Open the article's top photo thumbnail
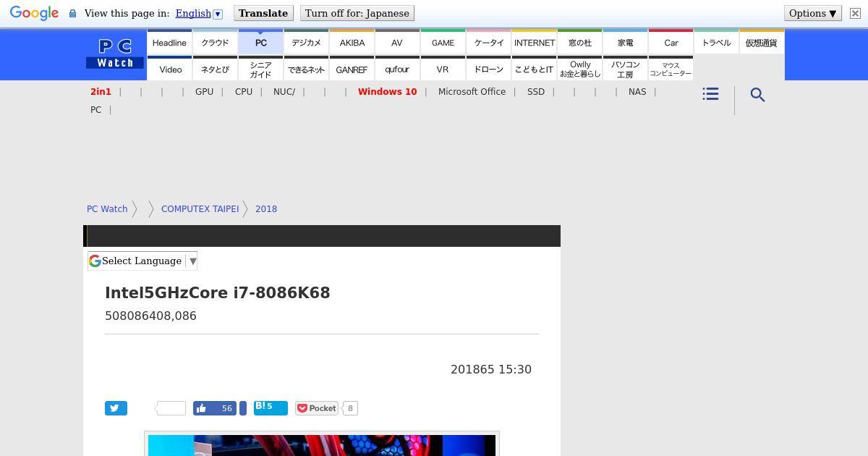The image size is (868, 456). (322, 444)
